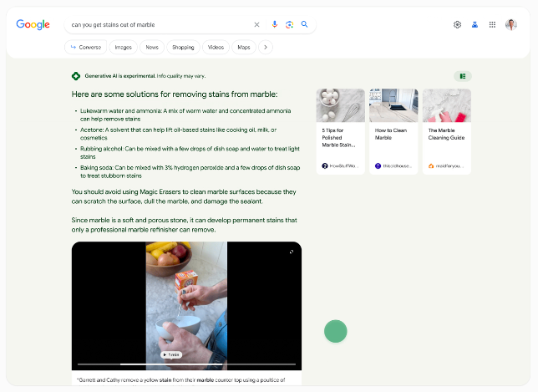Open '5 Tips for Polished Marble Stain' card

340,130
